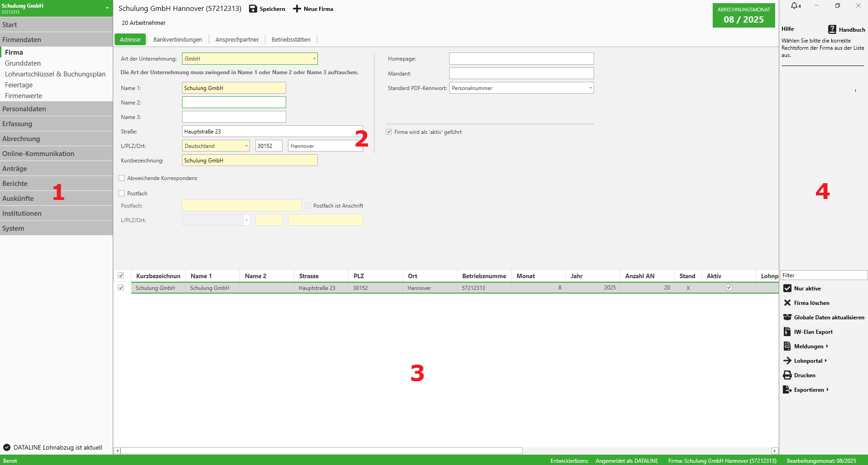
Task: Open the Handbuch help icon
Action: click(x=832, y=29)
